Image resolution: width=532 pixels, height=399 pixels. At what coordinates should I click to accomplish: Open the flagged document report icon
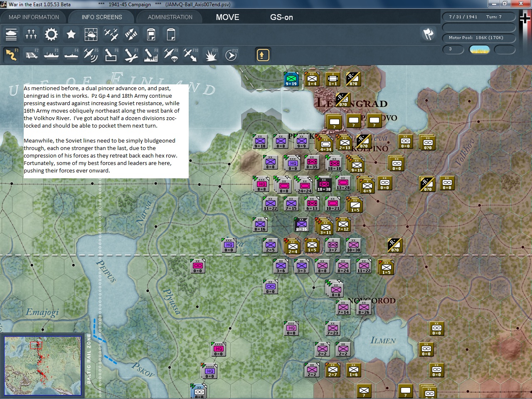click(x=151, y=34)
